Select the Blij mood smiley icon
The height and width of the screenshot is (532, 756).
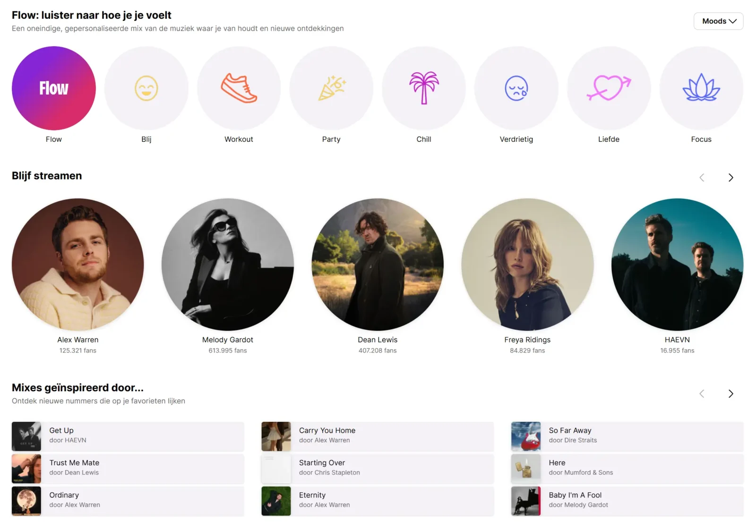point(146,88)
